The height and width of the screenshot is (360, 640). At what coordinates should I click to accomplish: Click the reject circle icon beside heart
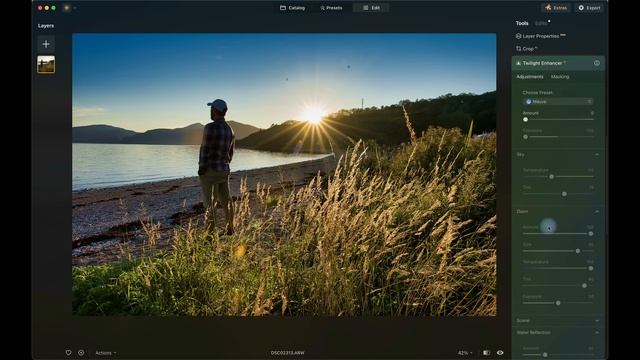81,353
